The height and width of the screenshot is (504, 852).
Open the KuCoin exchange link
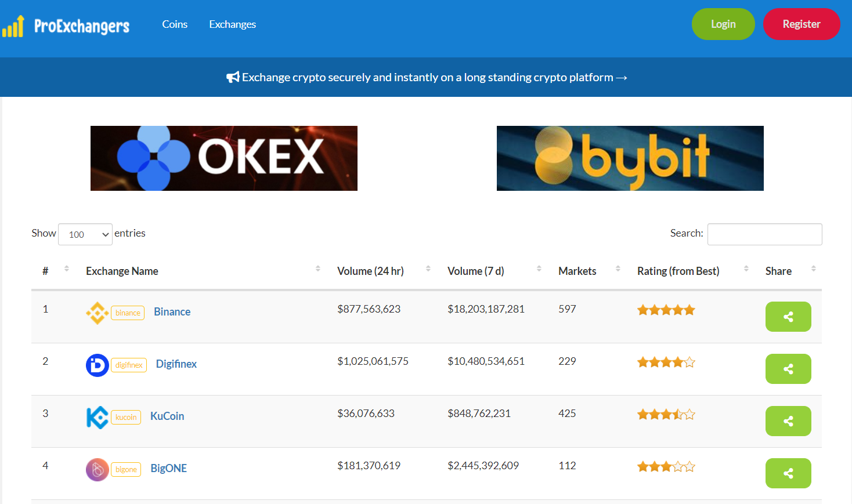tap(167, 416)
